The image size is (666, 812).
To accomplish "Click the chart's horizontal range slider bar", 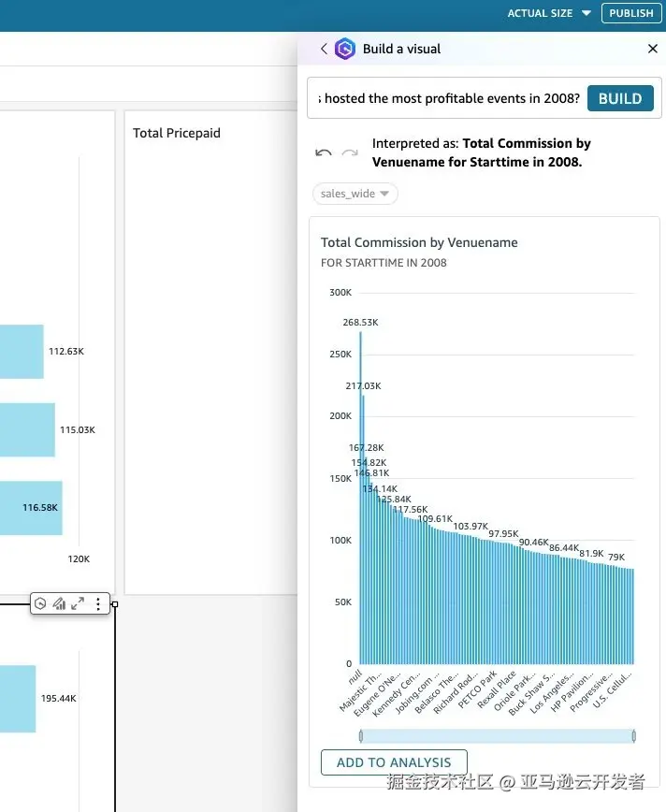I will [x=496, y=736].
